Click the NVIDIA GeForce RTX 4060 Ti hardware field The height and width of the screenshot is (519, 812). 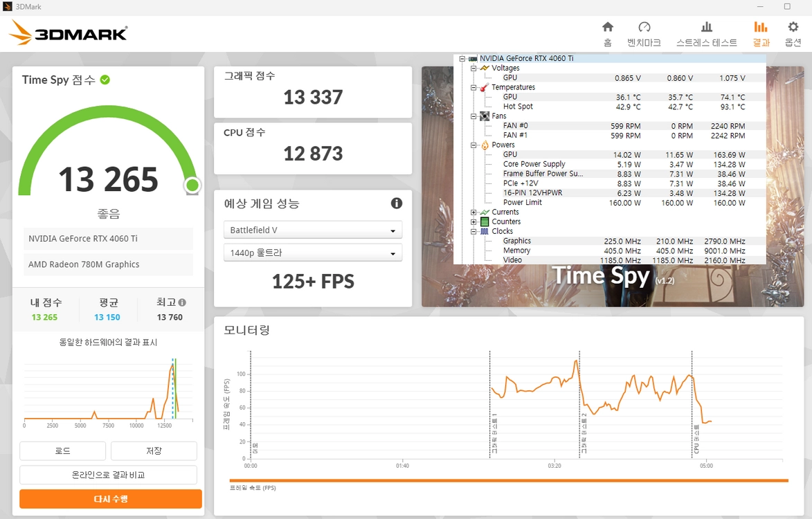tap(108, 239)
